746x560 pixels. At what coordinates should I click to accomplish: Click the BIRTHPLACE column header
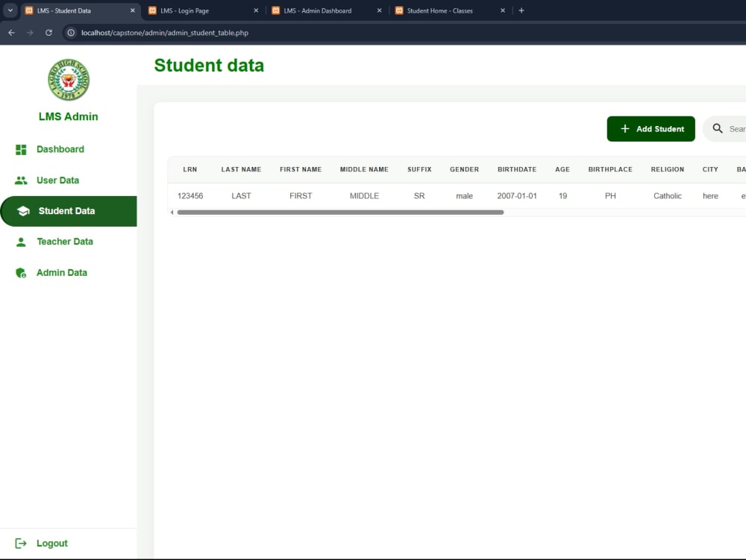point(610,169)
